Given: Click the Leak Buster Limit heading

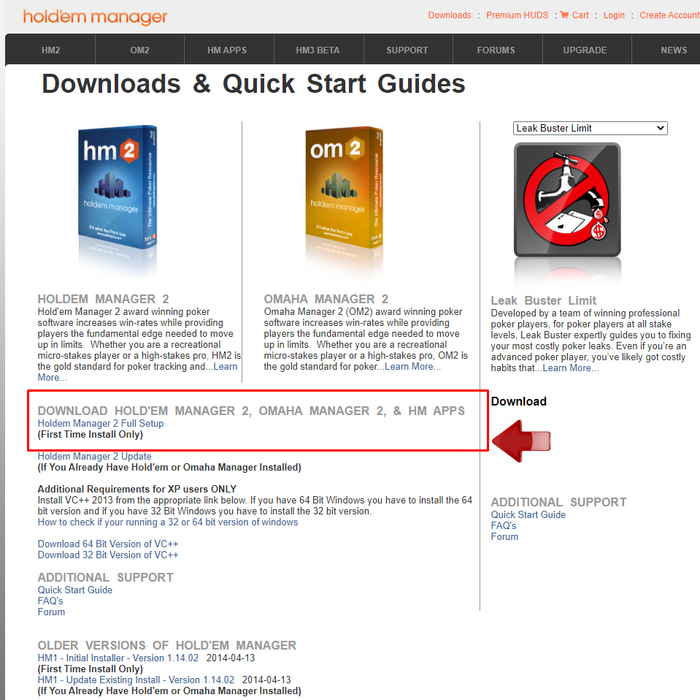Looking at the screenshot, I should point(543,300).
